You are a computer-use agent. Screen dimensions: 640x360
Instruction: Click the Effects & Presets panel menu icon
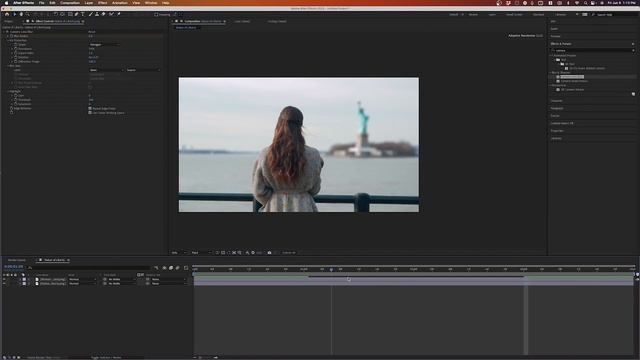pyautogui.click(x=633, y=44)
